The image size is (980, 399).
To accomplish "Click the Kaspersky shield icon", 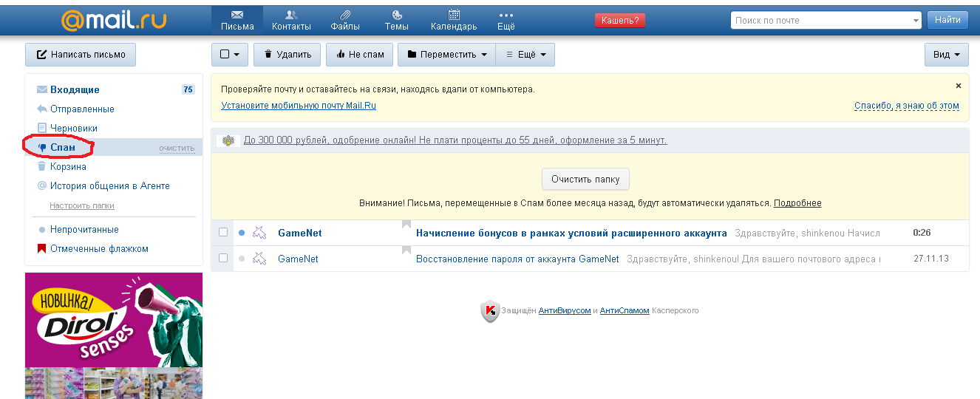I will tap(489, 312).
